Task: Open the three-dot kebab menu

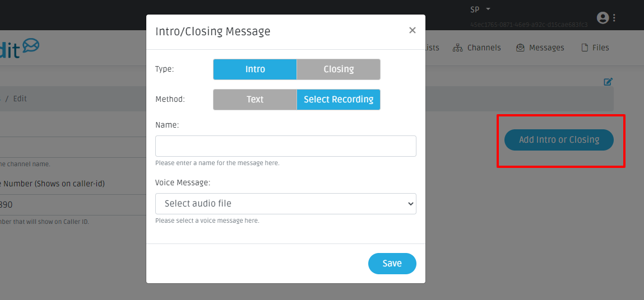Action: click(x=614, y=18)
